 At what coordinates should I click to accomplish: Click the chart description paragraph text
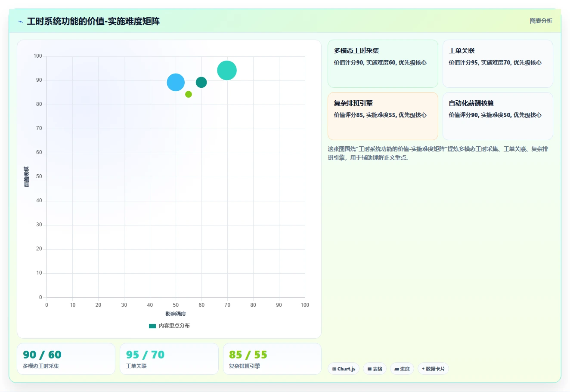click(438, 153)
